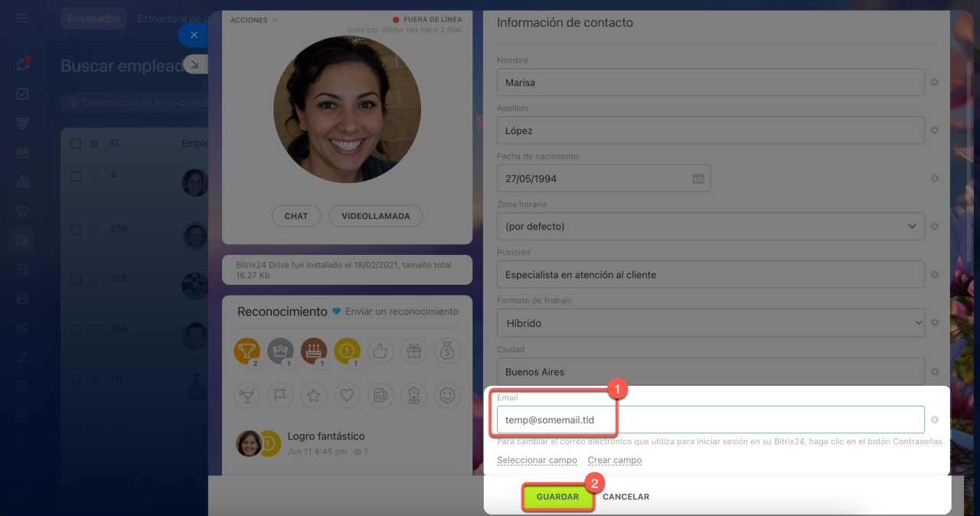This screenshot has width=980, height=516.
Task: Open the shopping cart icon in sidebar
Action: pyautogui.click(x=22, y=211)
